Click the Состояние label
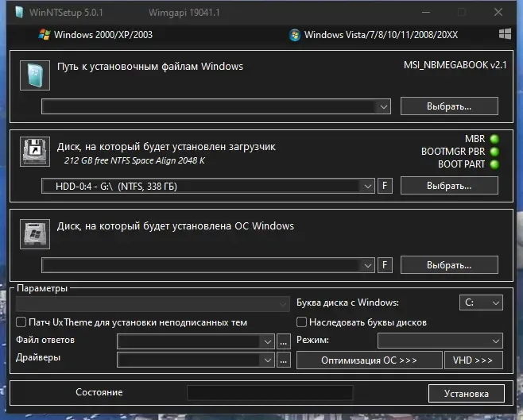Screen dimensions: 523x420 click(x=99, y=392)
